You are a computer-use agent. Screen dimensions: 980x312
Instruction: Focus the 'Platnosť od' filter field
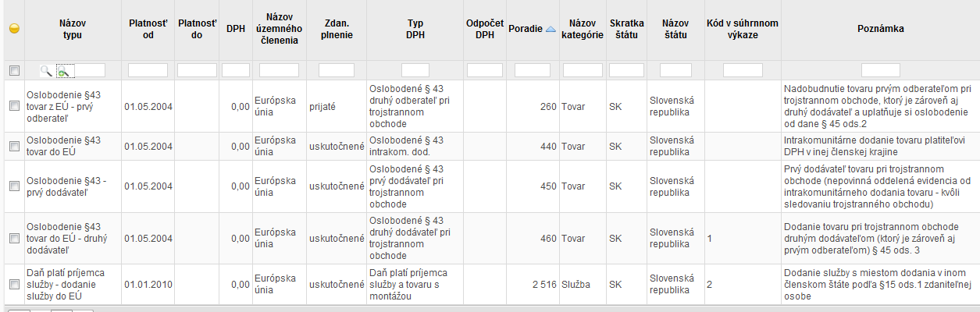click(148, 70)
